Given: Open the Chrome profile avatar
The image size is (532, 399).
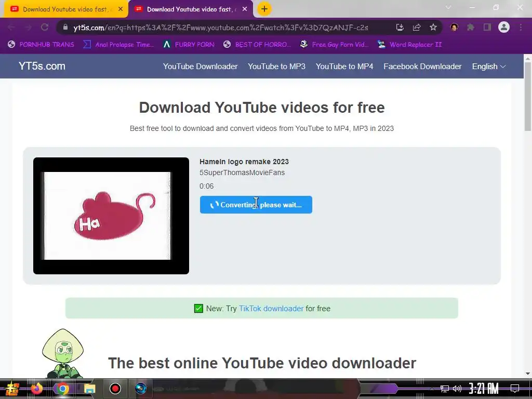Looking at the screenshot, I should pos(504,27).
